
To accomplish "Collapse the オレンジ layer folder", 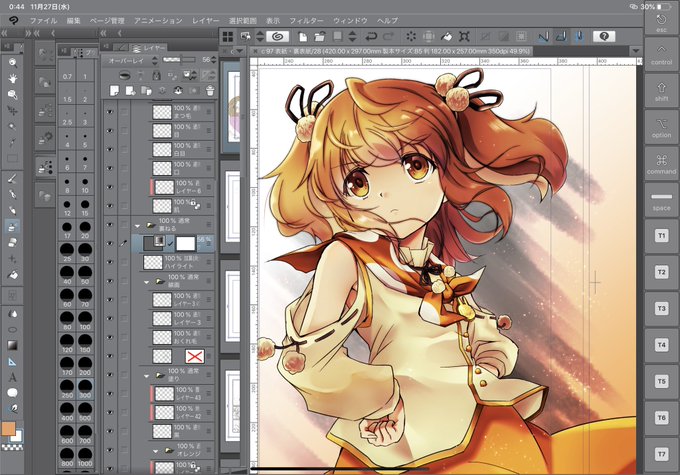I will pos(156,451).
